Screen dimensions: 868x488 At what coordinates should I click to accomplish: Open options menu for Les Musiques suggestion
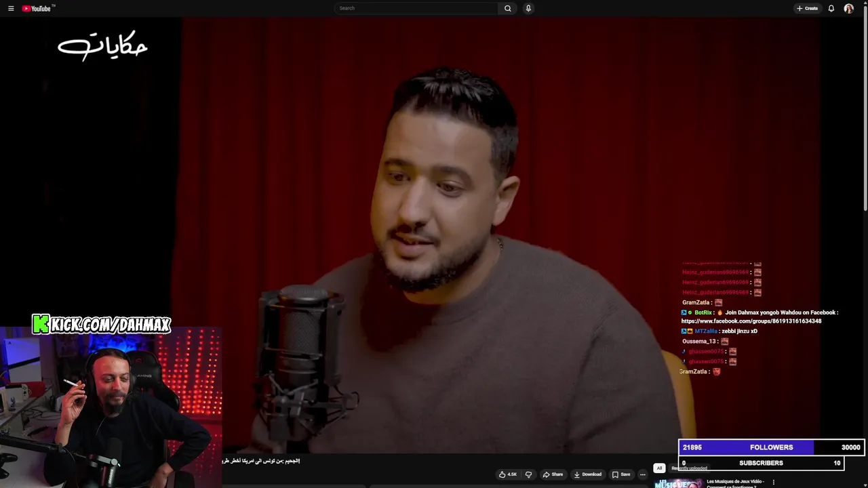[x=773, y=483]
